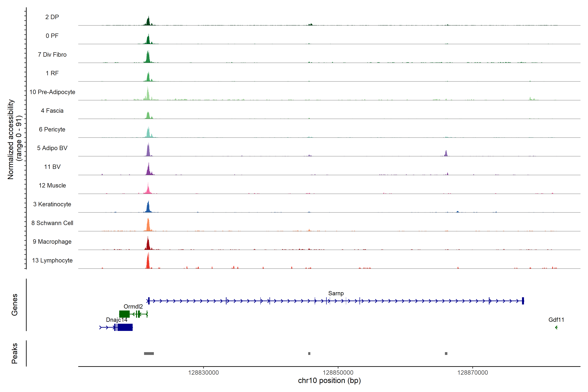Click the blue Dnajc14 exon block
This screenshot has height=392, width=588.
(x=125, y=327)
